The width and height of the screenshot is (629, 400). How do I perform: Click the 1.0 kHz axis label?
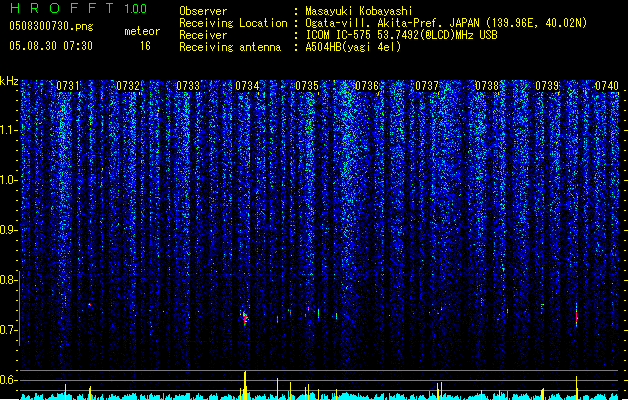click(9, 180)
